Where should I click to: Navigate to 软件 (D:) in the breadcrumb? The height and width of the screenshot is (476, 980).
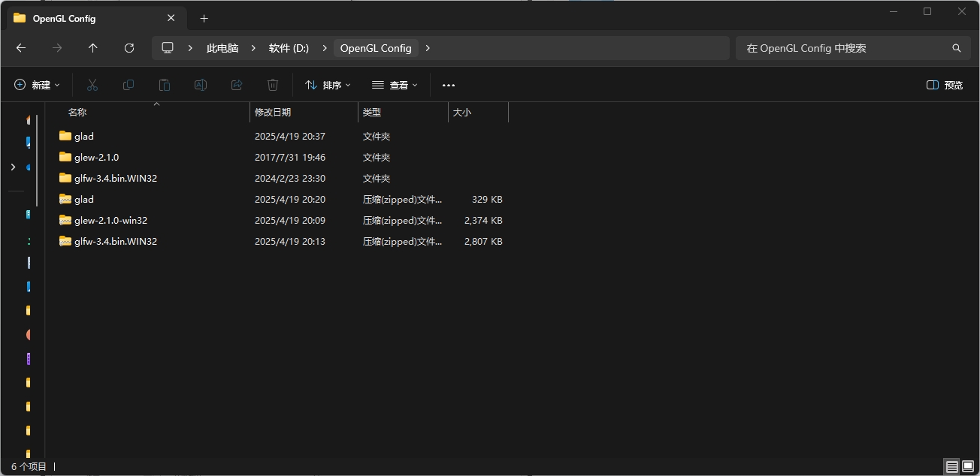click(x=289, y=48)
